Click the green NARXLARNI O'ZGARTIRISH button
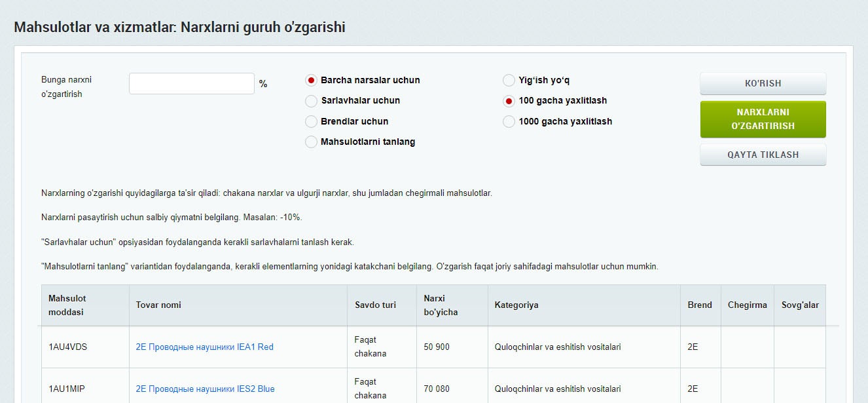 pyautogui.click(x=763, y=119)
